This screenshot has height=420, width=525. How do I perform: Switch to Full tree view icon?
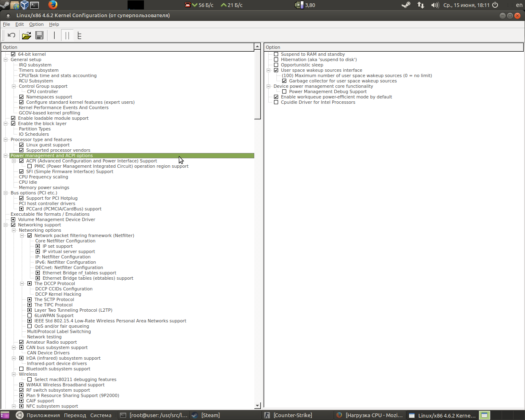coord(80,35)
